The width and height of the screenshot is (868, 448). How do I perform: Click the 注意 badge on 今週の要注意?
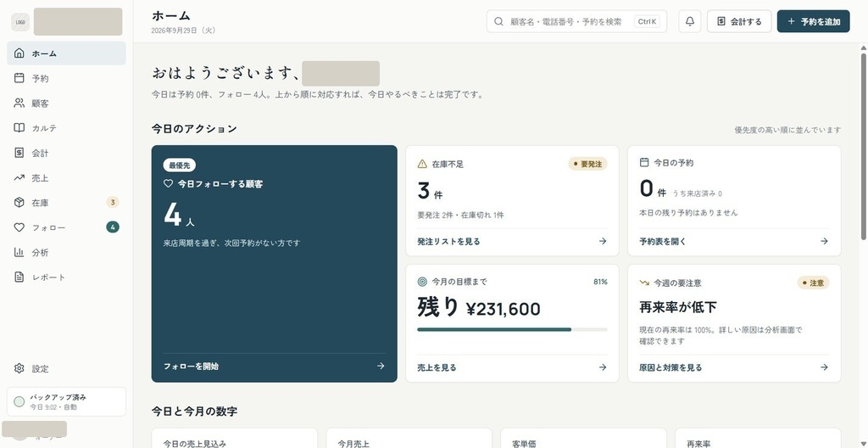tap(813, 283)
